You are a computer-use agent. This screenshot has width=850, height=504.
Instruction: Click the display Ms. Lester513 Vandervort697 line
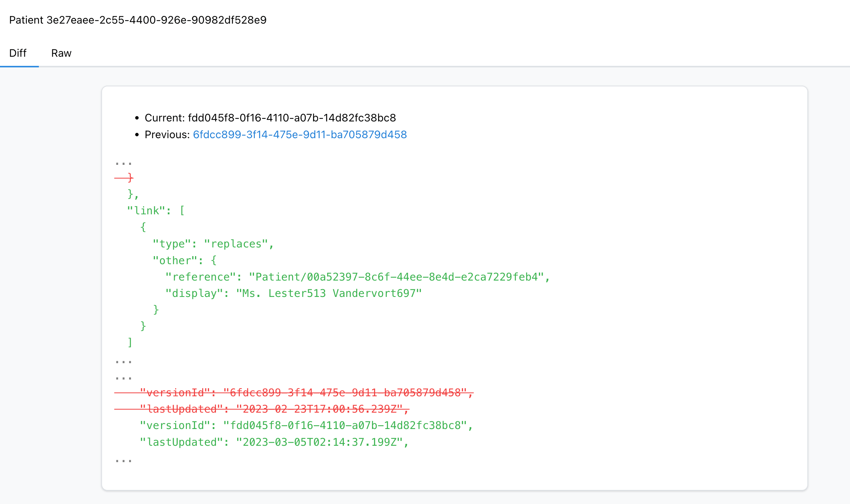click(x=293, y=293)
